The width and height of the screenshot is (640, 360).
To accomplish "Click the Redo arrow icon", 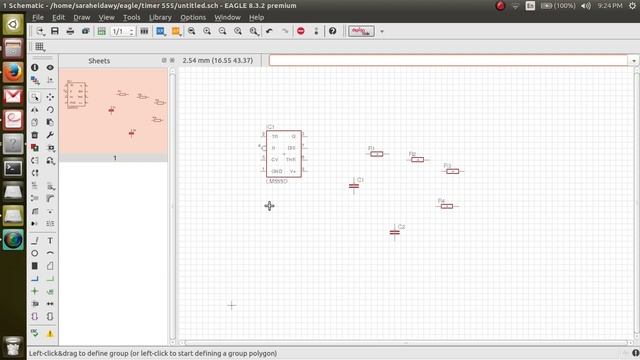I will pyautogui.click(x=285, y=31).
